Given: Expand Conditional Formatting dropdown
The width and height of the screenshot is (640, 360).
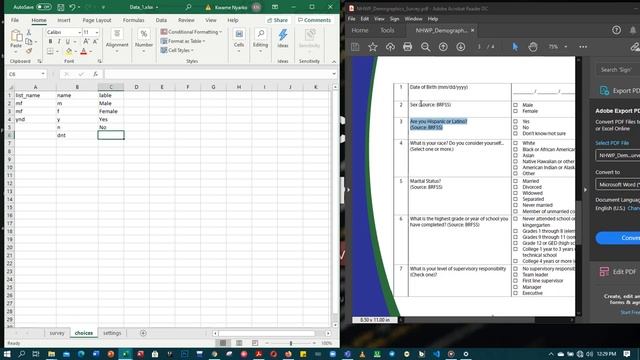Looking at the screenshot, I should [220, 32].
